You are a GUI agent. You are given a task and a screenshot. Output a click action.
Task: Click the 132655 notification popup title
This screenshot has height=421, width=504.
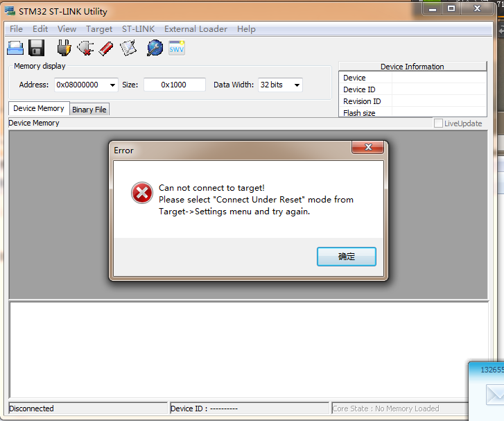click(492, 370)
